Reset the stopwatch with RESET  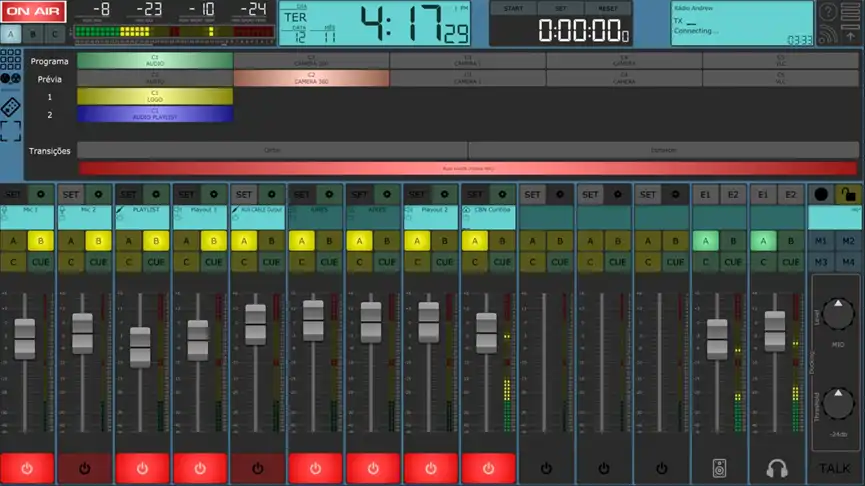pyautogui.click(x=608, y=8)
